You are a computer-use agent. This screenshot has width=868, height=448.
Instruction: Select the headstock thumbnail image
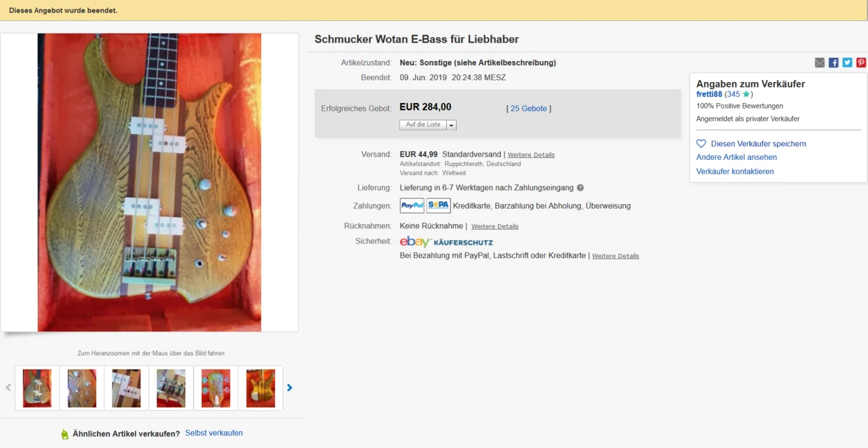(216, 388)
